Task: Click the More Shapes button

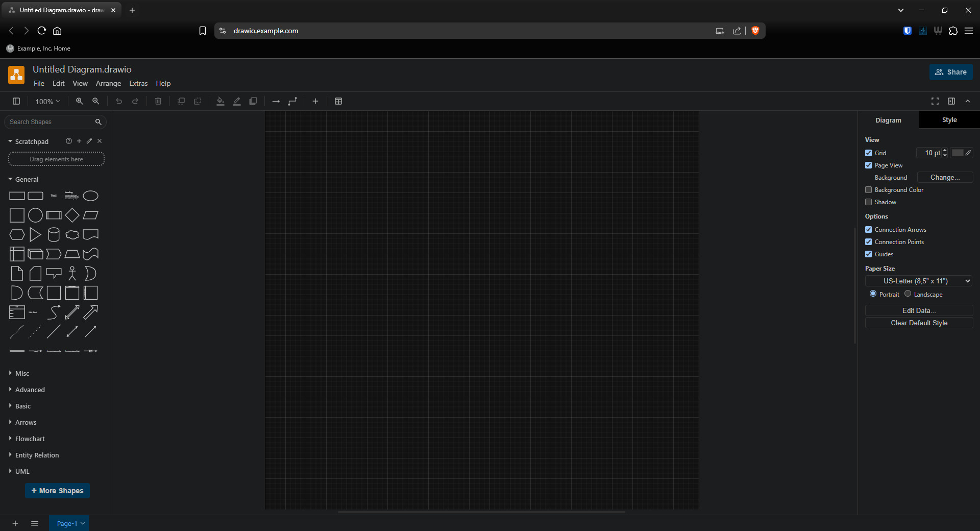Action: tap(57, 491)
